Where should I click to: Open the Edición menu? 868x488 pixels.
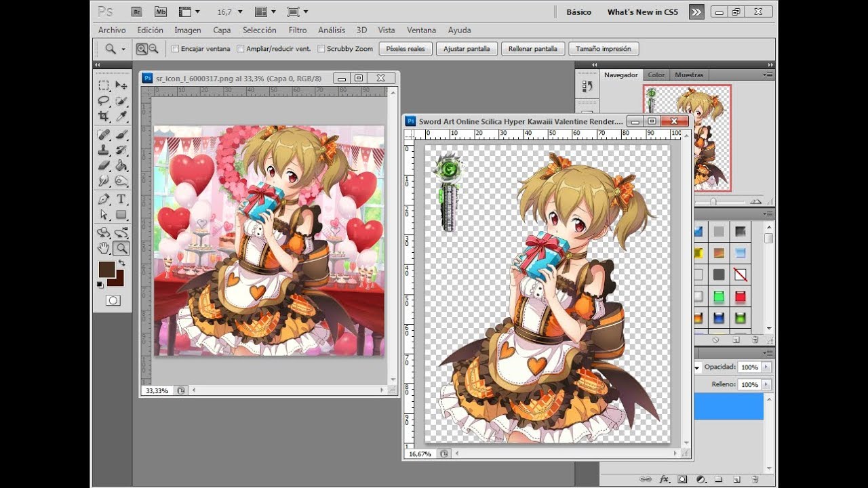pos(150,30)
